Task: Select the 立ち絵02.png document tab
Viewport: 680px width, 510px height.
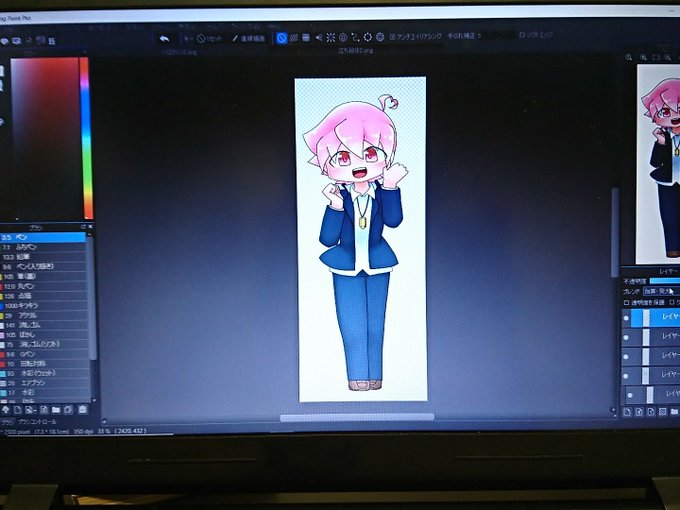Action: 355,51
